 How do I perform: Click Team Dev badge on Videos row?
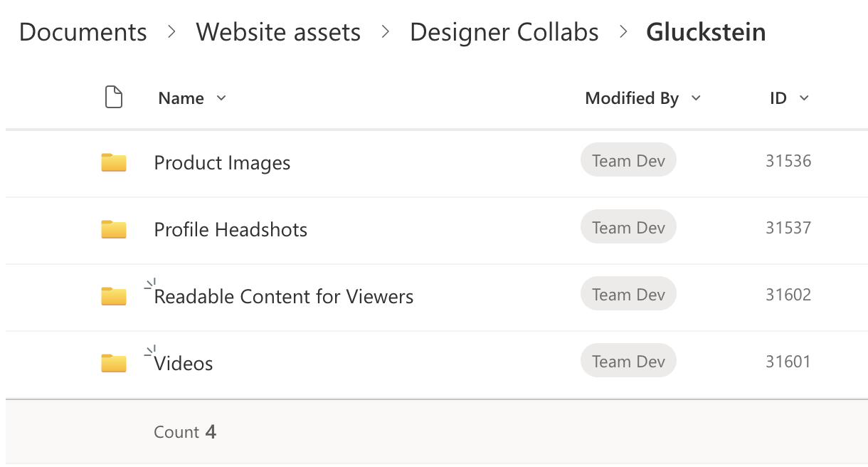[628, 362]
